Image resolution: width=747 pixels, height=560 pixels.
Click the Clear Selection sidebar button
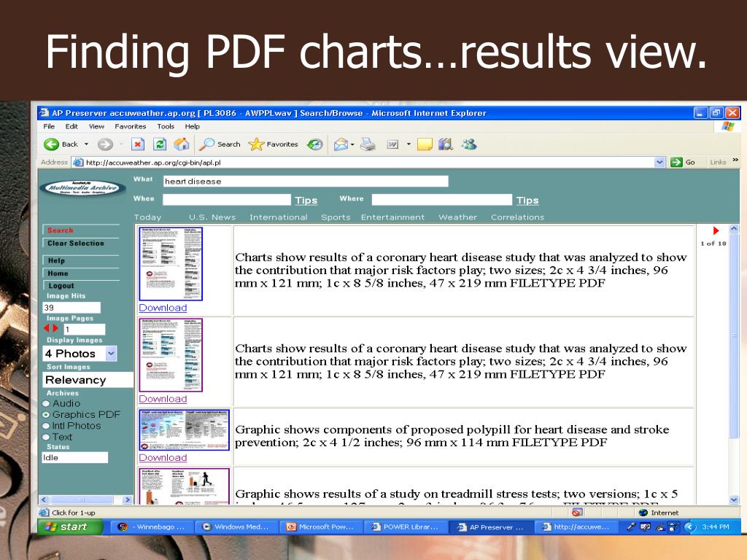[80, 244]
